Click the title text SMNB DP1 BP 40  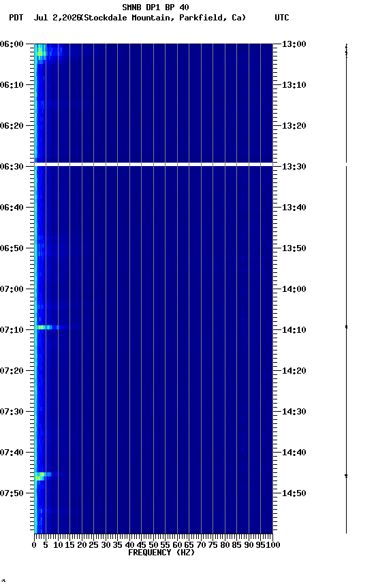(x=155, y=7)
